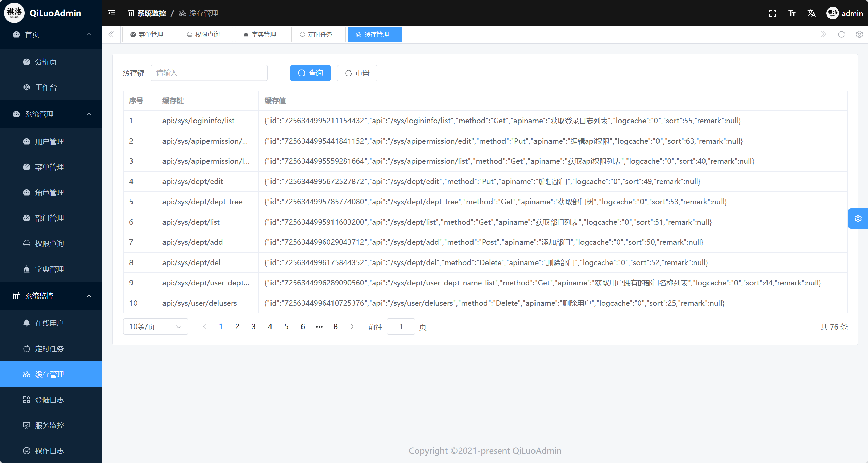Open 工作台 in sidebar
Screen dimensions: 868x463
pos(51,87)
